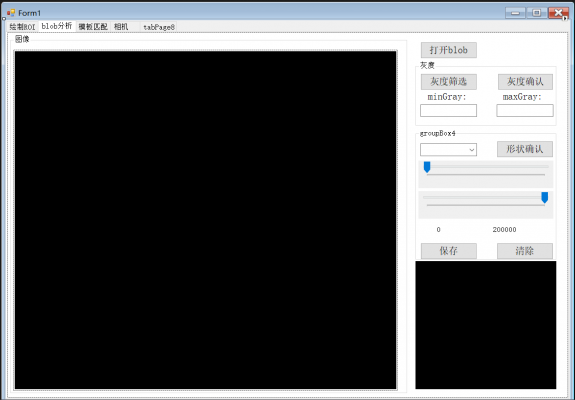The image size is (575, 400).
Task: Click the 0 value label
Action: point(438,230)
